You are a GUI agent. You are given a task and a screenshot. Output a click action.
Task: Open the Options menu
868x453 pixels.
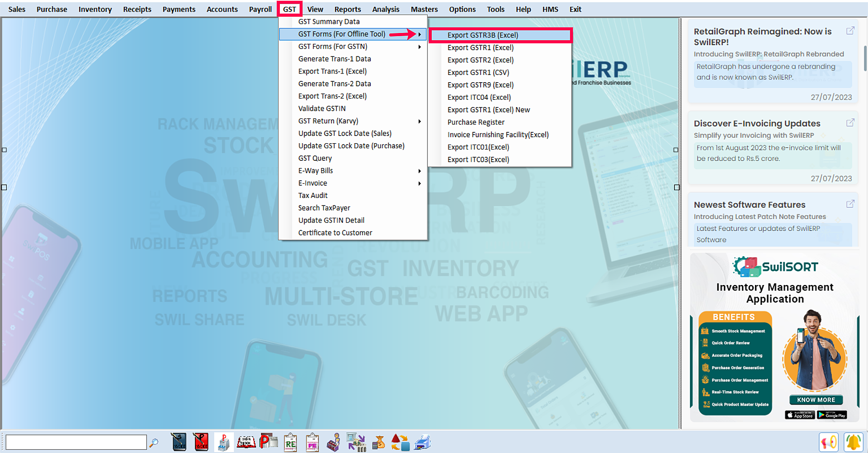pyautogui.click(x=462, y=9)
